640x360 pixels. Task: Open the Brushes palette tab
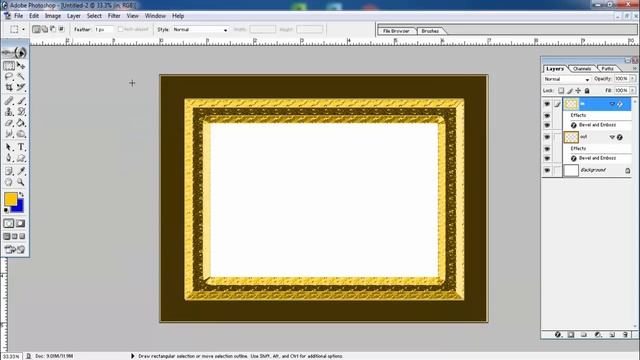[430, 31]
